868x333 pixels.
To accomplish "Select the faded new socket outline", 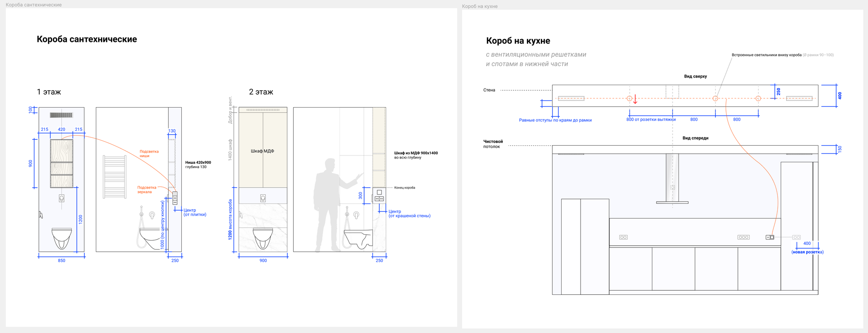I will point(796,237).
